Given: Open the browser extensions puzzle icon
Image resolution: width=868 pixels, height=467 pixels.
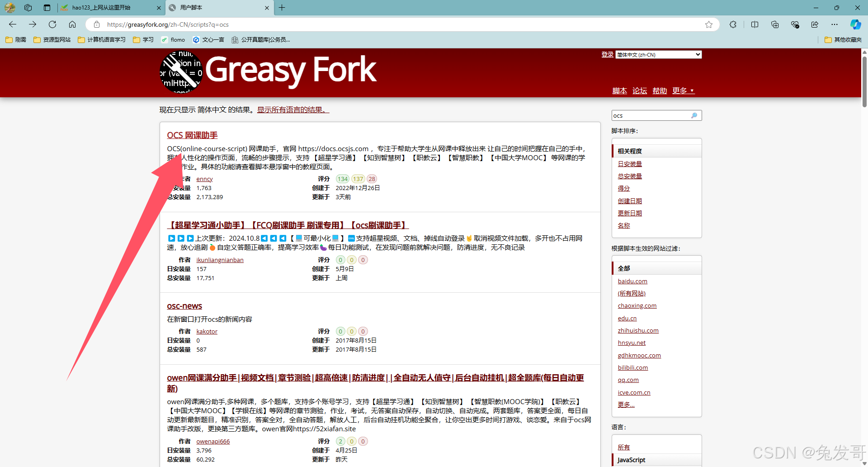Looking at the screenshot, I should 733,24.
